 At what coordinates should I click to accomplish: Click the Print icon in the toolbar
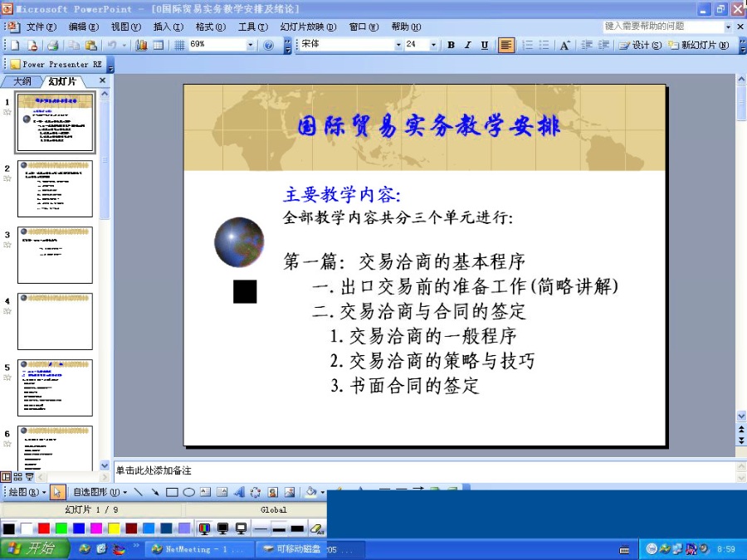53,46
